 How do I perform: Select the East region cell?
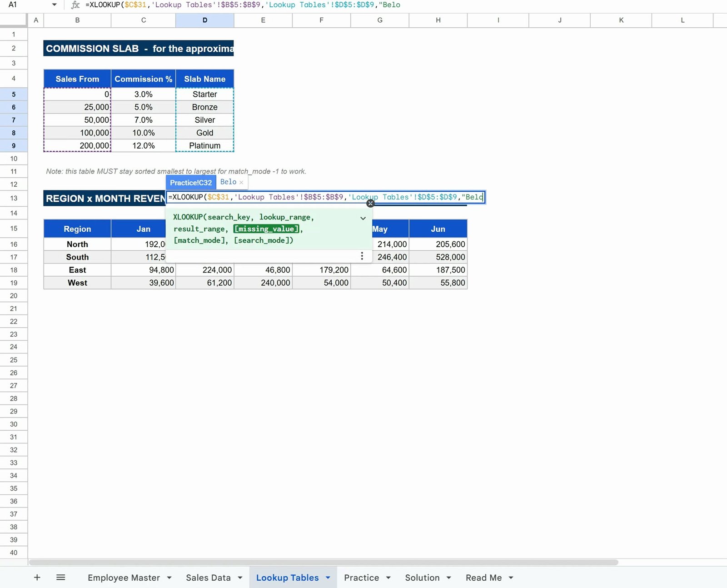[77, 270]
